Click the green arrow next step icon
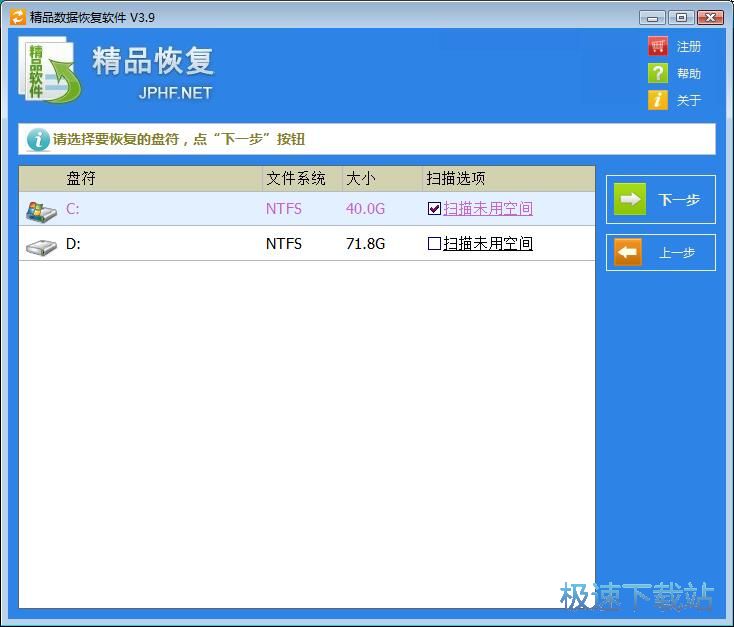 point(630,199)
